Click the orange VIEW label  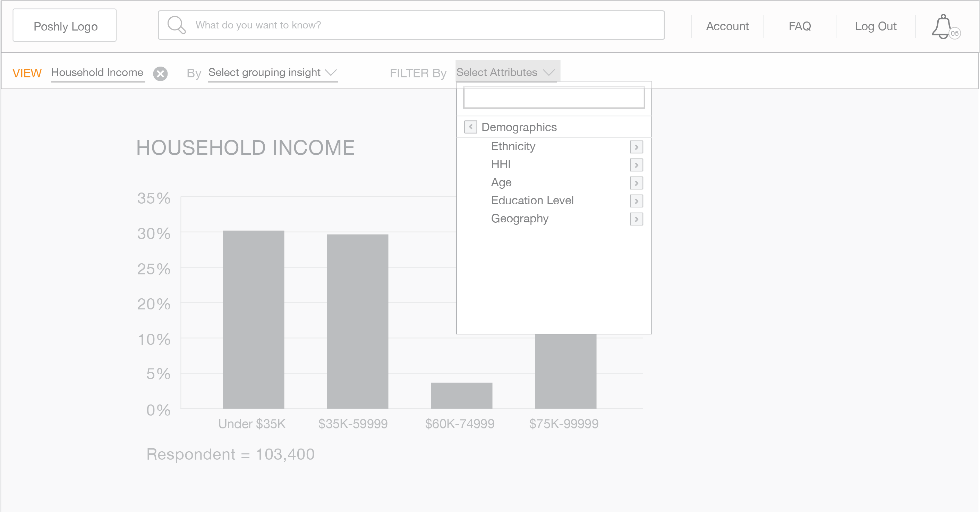coord(27,73)
